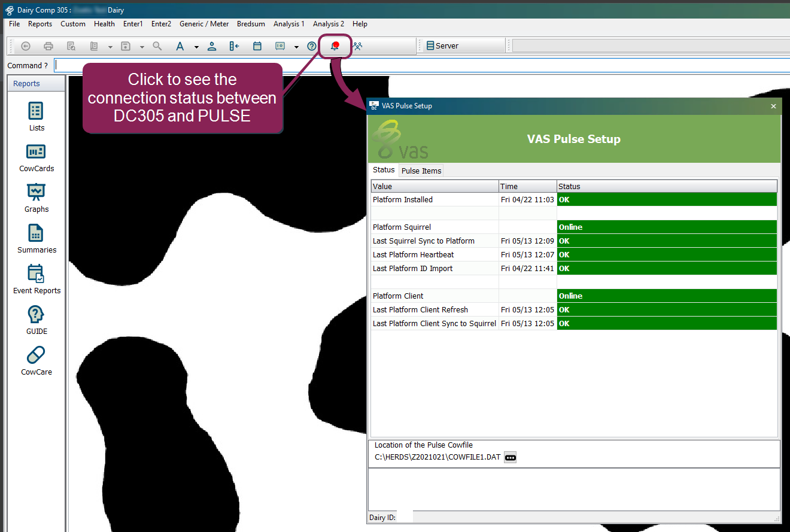
Task: Open the Reports menu
Action: click(x=40, y=24)
